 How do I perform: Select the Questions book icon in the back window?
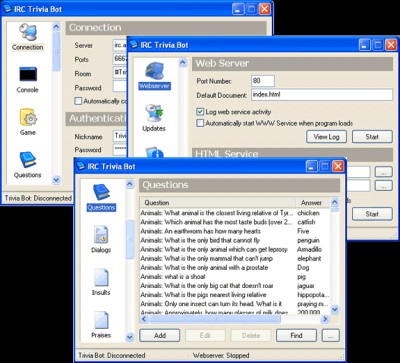(27, 165)
